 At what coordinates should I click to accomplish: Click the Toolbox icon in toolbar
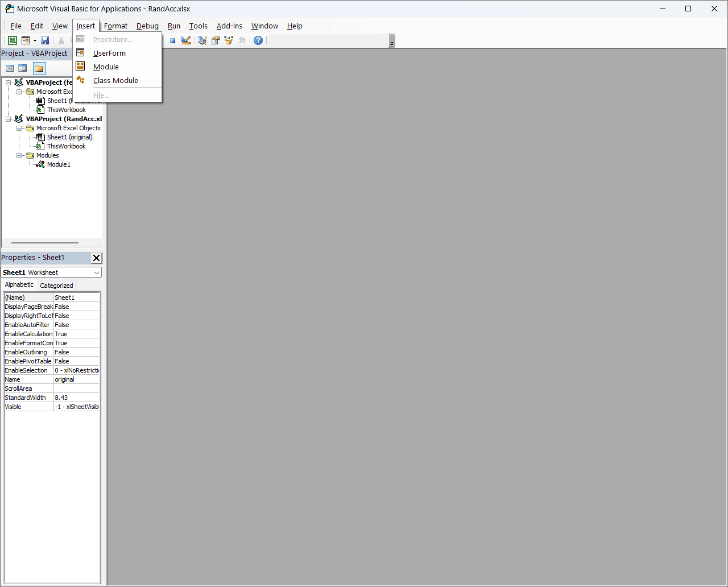point(242,40)
